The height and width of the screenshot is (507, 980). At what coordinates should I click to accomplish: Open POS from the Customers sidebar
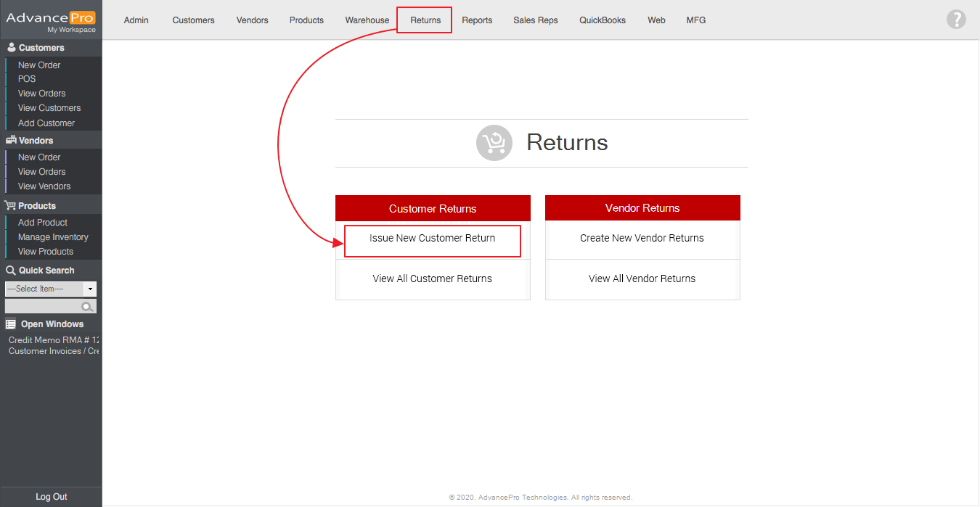pyautogui.click(x=27, y=79)
